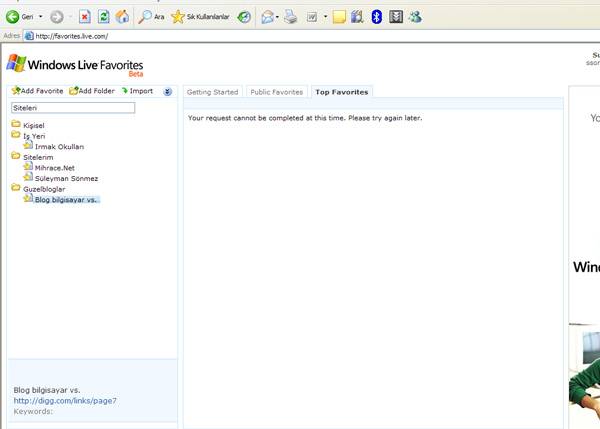
Task: Open the Back button history dropdown arrow
Action: coord(40,17)
